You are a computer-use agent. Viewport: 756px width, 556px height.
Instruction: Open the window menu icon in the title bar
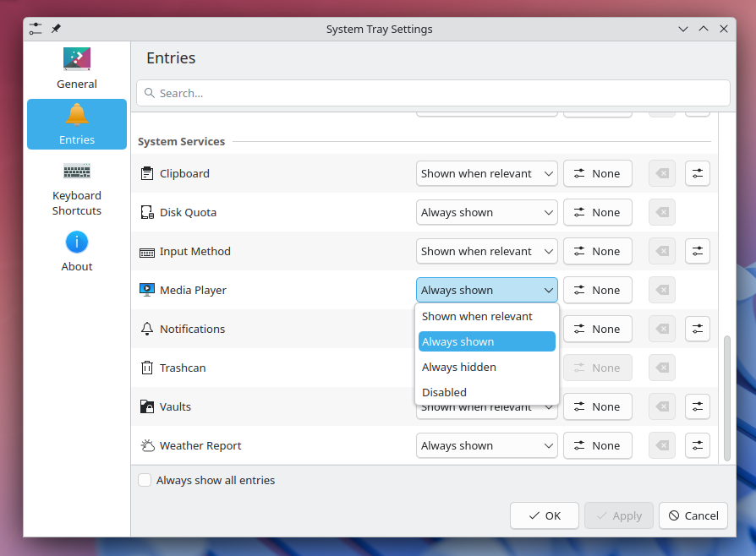[x=36, y=29]
